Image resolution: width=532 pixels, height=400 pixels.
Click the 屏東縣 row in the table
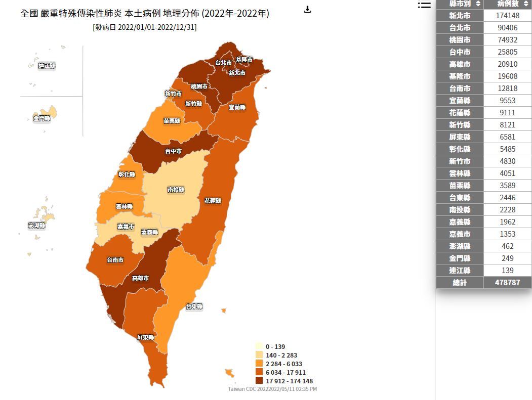tap(483, 137)
